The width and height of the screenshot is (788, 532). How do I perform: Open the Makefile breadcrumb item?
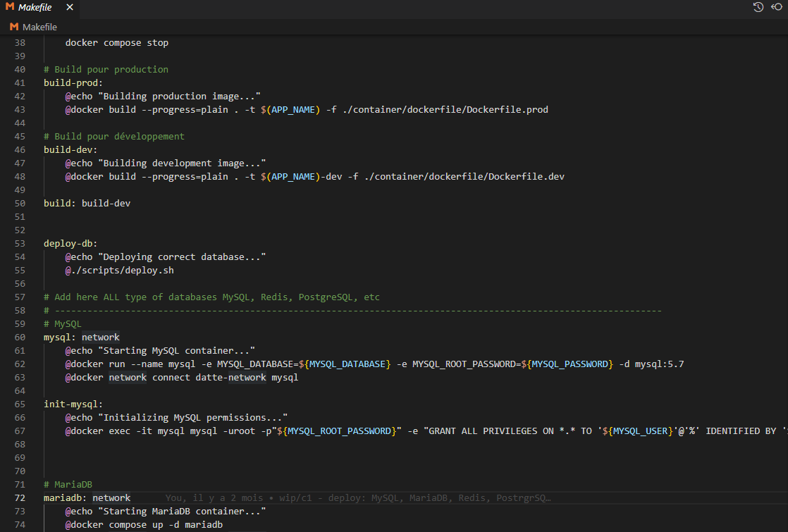[x=39, y=27]
